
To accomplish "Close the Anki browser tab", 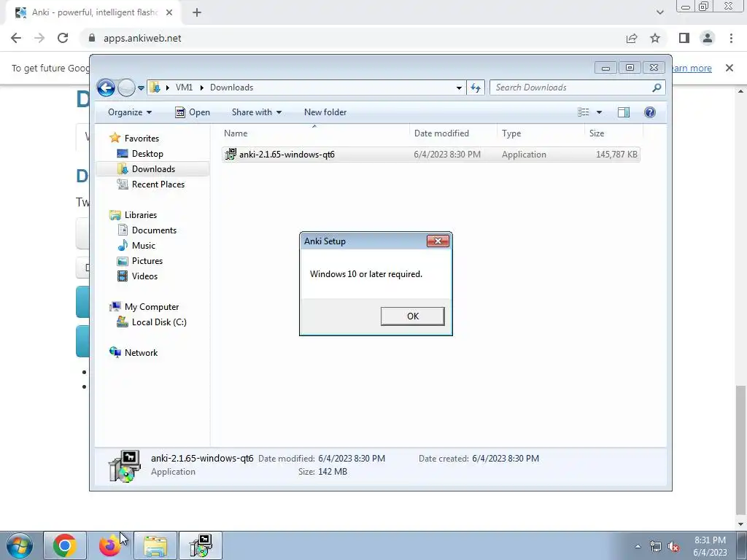I will click(169, 13).
